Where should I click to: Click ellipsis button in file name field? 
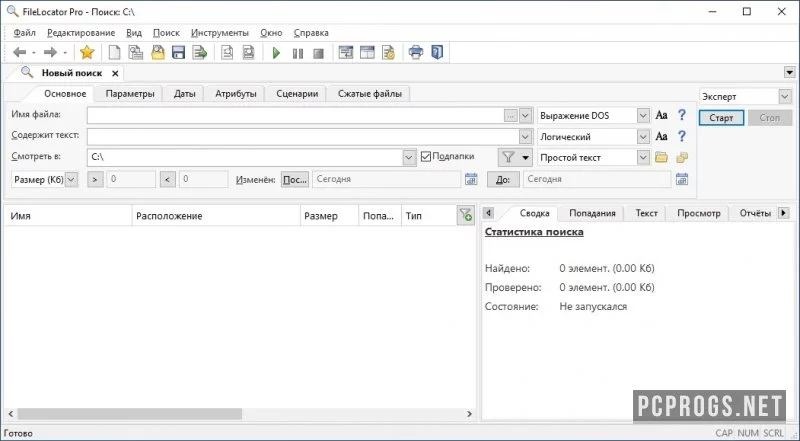[511, 116]
